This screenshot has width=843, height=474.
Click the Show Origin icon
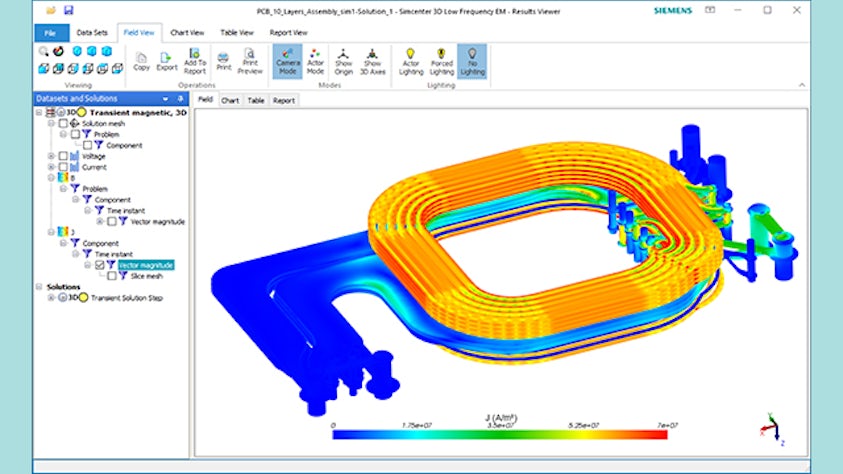(x=344, y=61)
